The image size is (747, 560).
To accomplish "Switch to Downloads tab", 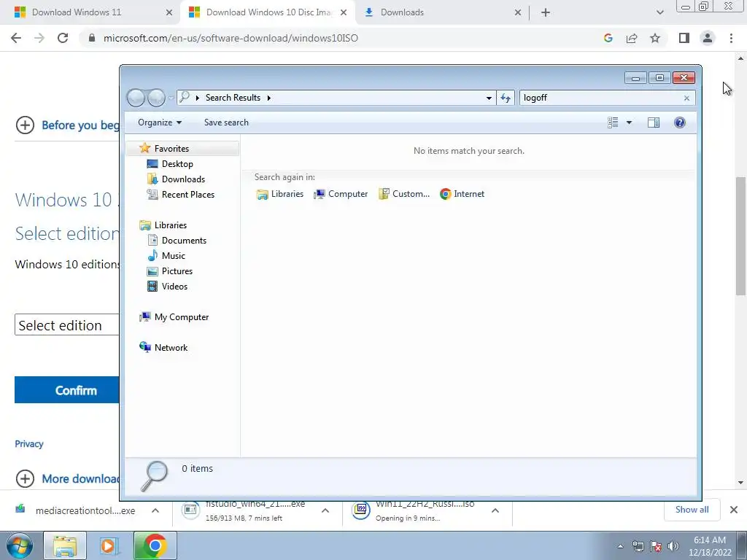I will coord(402,12).
